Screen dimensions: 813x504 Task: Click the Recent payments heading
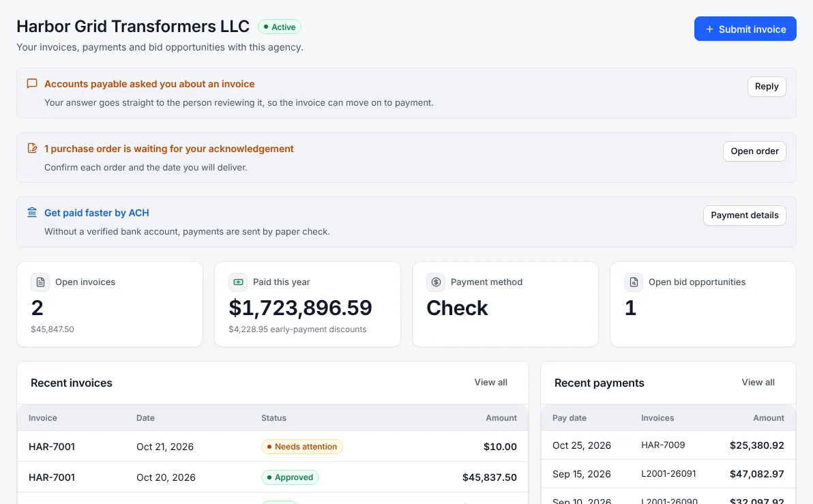pyautogui.click(x=599, y=383)
